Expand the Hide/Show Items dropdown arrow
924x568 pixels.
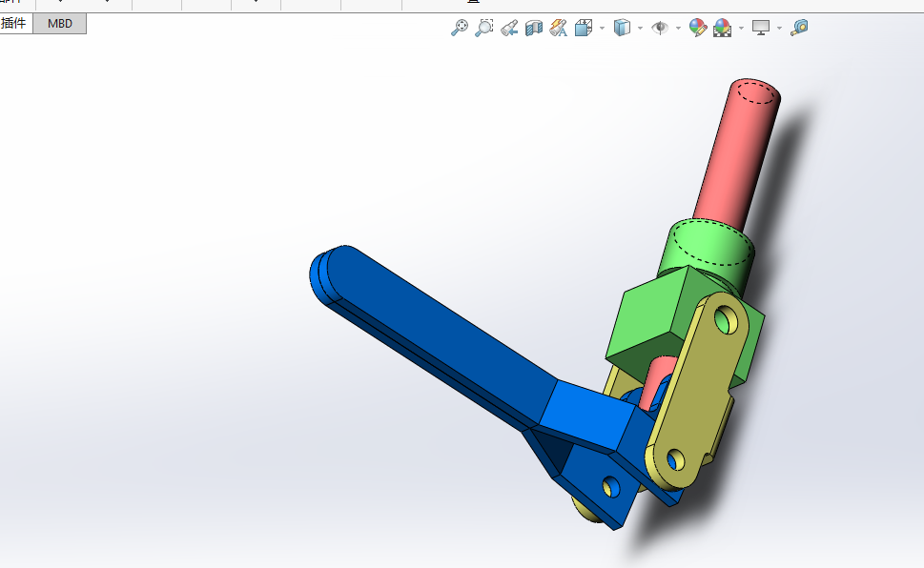tap(678, 28)
